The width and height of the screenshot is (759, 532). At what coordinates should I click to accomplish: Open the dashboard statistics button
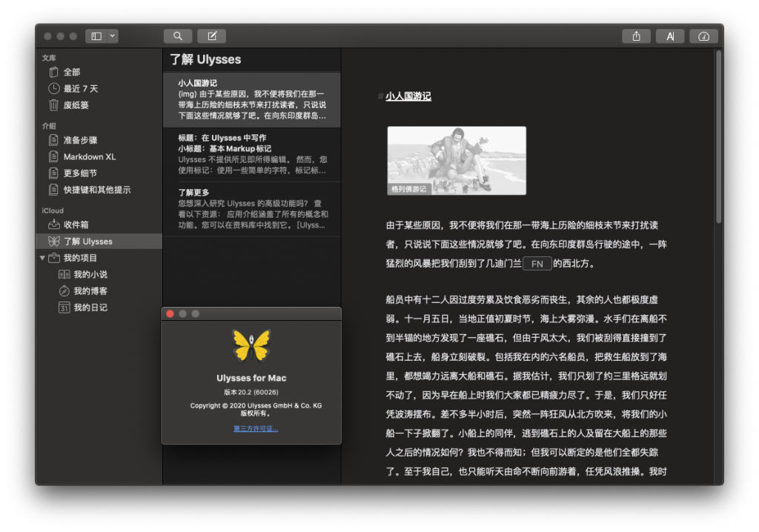703,36
